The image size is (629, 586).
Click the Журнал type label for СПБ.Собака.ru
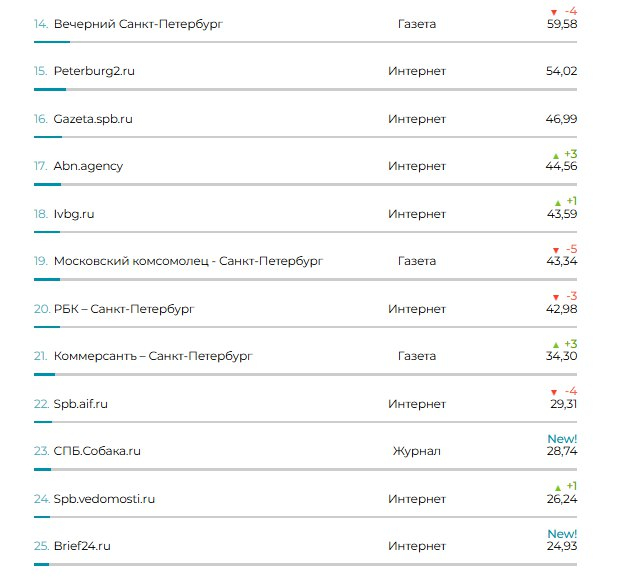click(x=416, y=451)
